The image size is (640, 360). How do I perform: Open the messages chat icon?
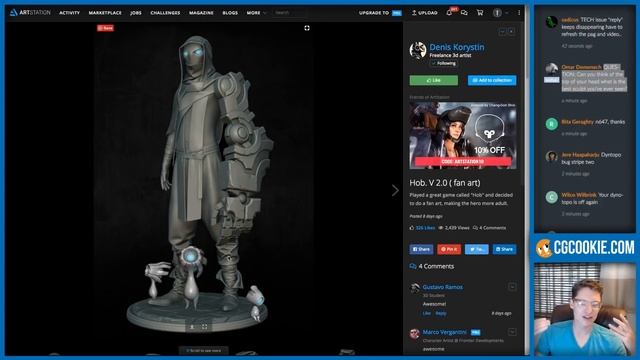click(464, 13)
